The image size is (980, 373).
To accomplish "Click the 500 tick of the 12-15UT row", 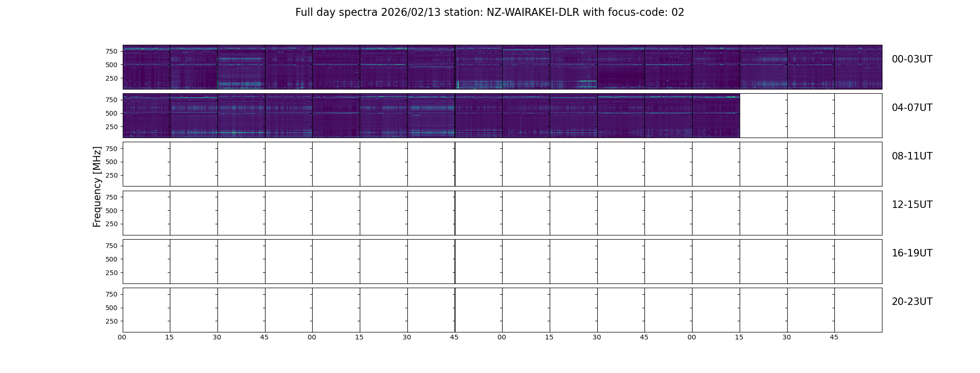I will point(112,211).
